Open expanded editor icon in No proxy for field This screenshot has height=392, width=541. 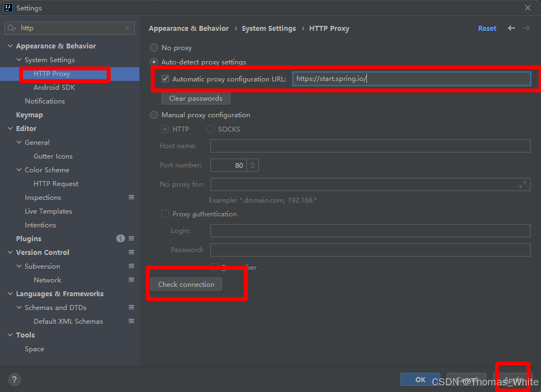(x=523, y=184)
